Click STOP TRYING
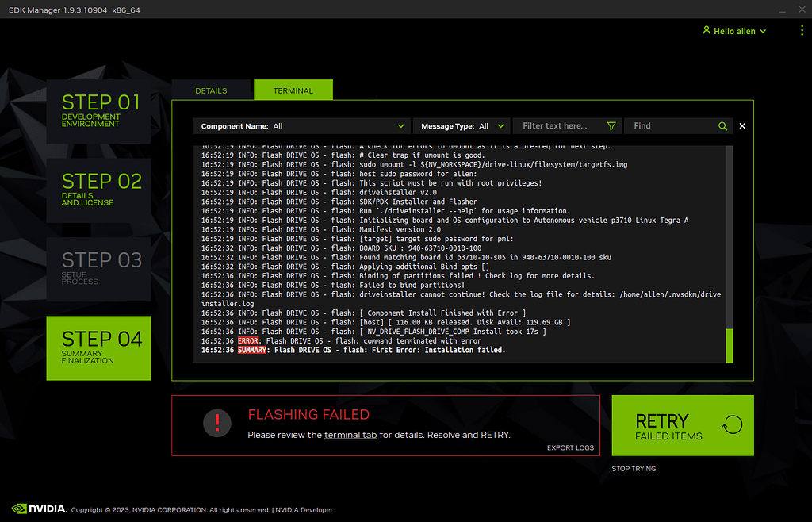Screen dimensions: 812x522 633,468
